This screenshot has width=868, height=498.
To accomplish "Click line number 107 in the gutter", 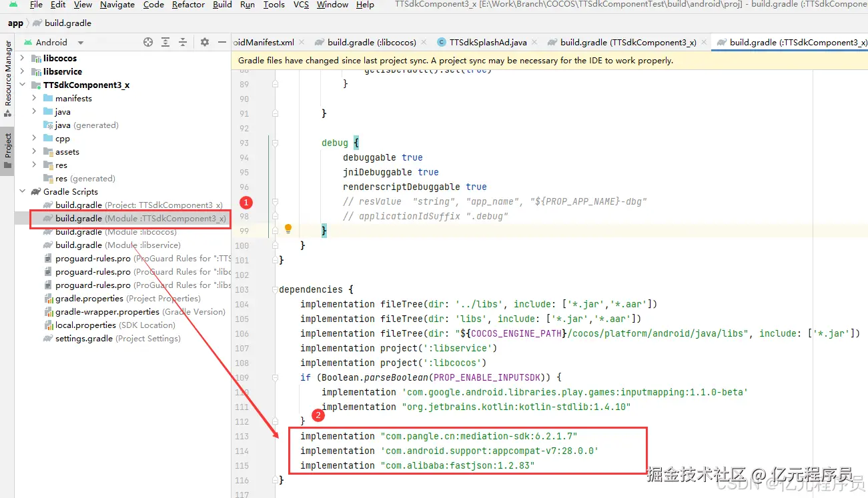I will point(242,348).
